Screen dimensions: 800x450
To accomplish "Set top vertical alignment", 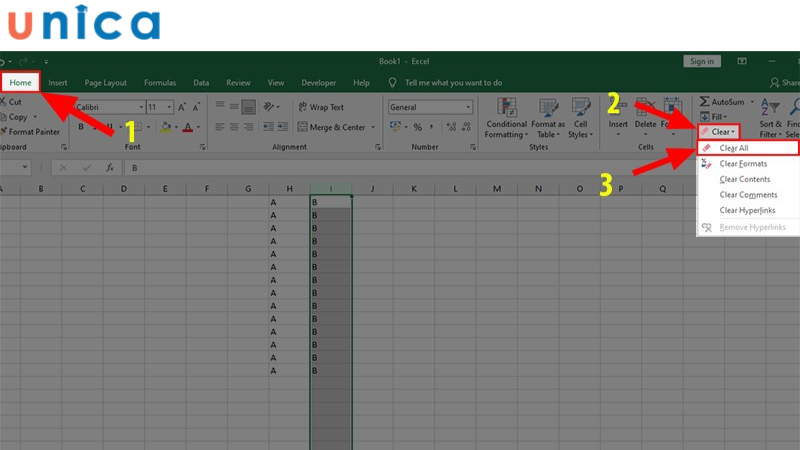I will coord(220,106).
